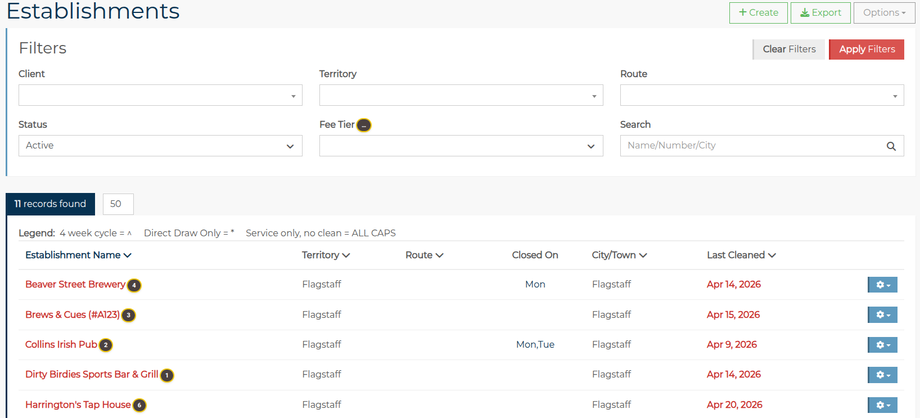Viewport: 920px width, 418px height.
Task: Open the Options menu
Action: [884, 13]
